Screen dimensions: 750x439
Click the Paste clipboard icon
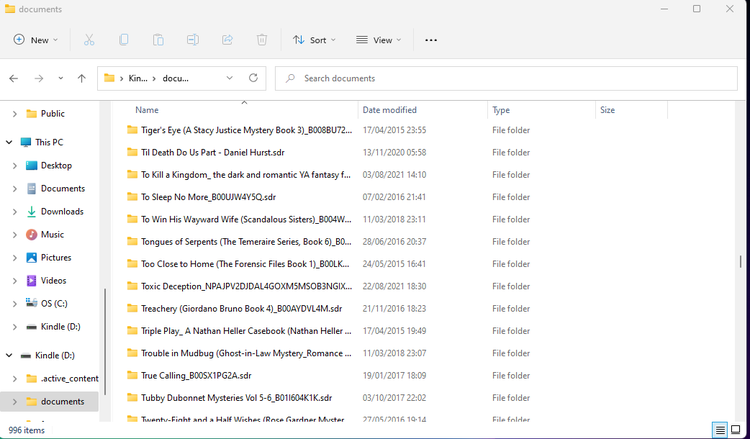coord(158,40)
